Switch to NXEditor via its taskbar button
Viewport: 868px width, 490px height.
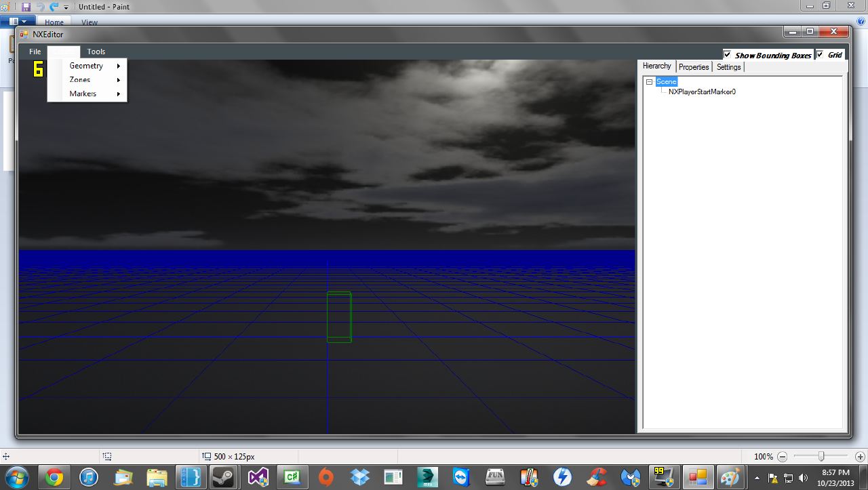[698, 478]
